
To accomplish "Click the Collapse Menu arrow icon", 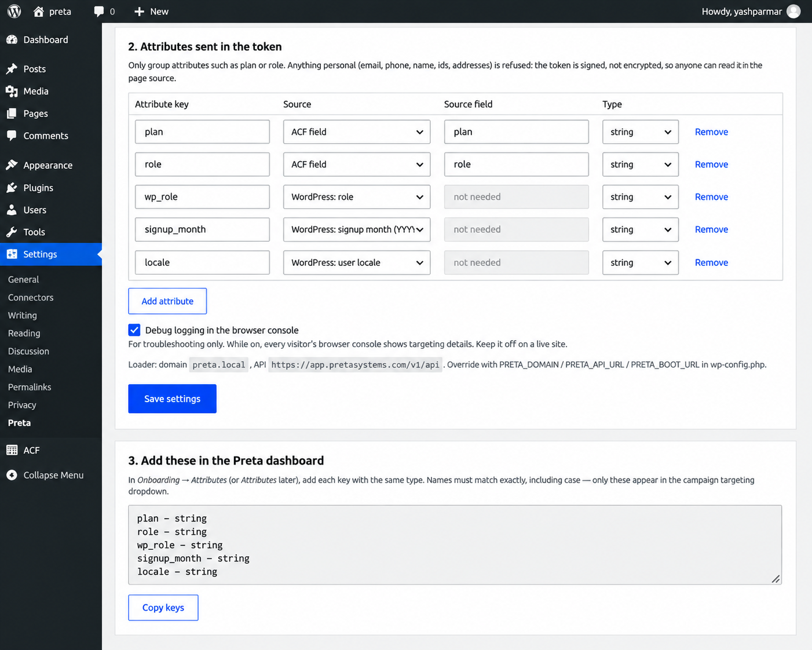I will (12, 475).
